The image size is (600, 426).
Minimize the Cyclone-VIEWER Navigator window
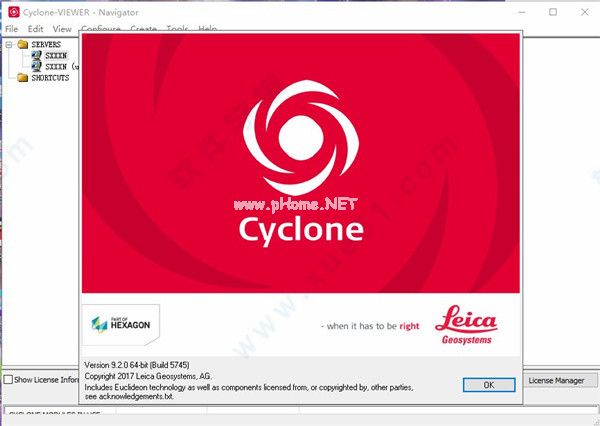522,12
